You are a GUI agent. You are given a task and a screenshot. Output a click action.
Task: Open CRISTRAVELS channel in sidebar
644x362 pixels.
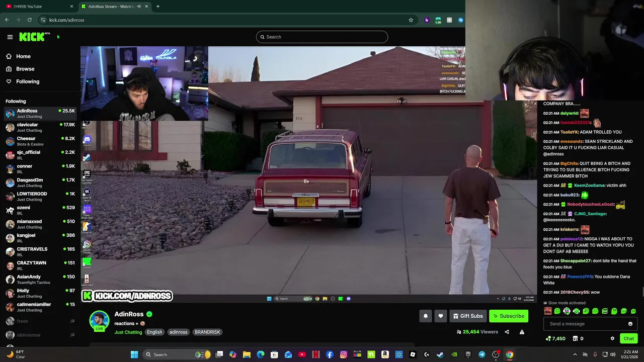40,251
